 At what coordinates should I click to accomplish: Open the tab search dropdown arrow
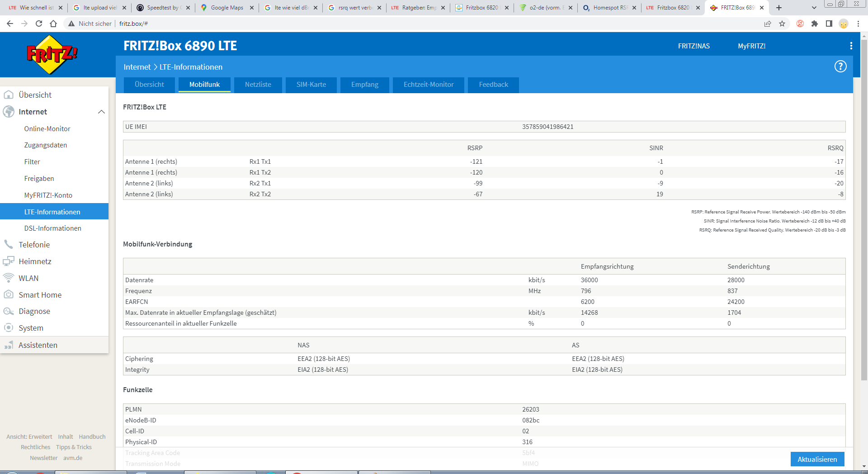814,8
